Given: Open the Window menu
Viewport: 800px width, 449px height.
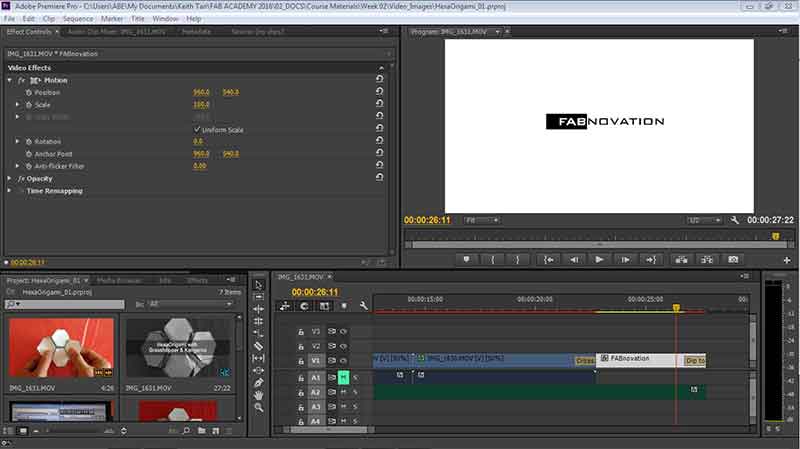Looking at the screenshot, I should pyautogui.click(x=165, y=19).
